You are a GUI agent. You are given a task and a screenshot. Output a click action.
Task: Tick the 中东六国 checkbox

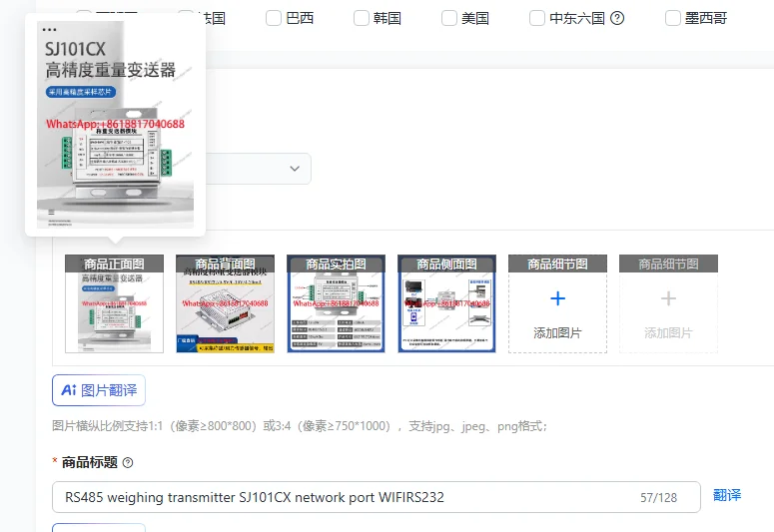[537, 18]
